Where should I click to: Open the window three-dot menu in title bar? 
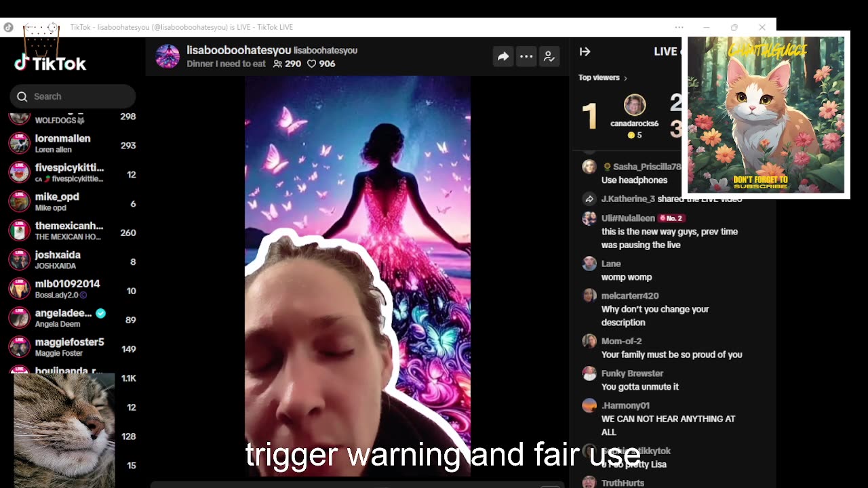click(x=679, y=27)
